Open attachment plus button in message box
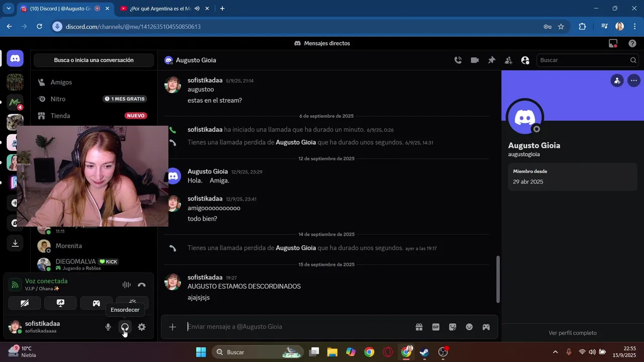Viewport: 644px width, 362px height. tap(173, 327)
